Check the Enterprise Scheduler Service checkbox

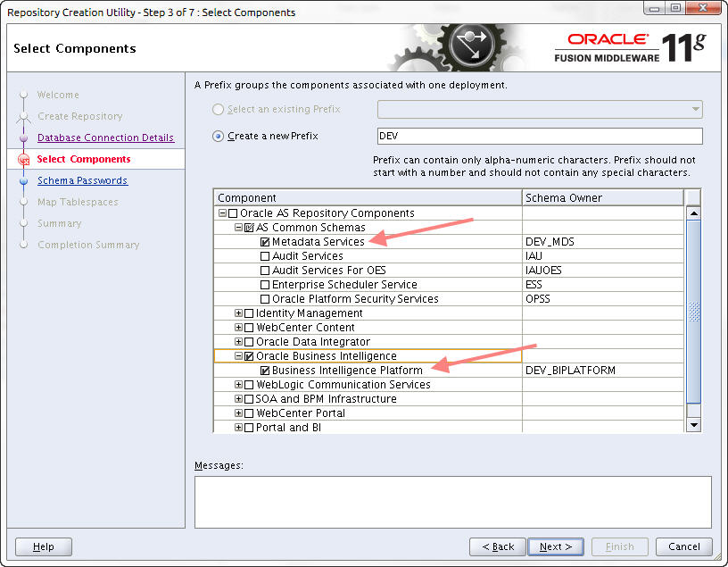[265, 285]
